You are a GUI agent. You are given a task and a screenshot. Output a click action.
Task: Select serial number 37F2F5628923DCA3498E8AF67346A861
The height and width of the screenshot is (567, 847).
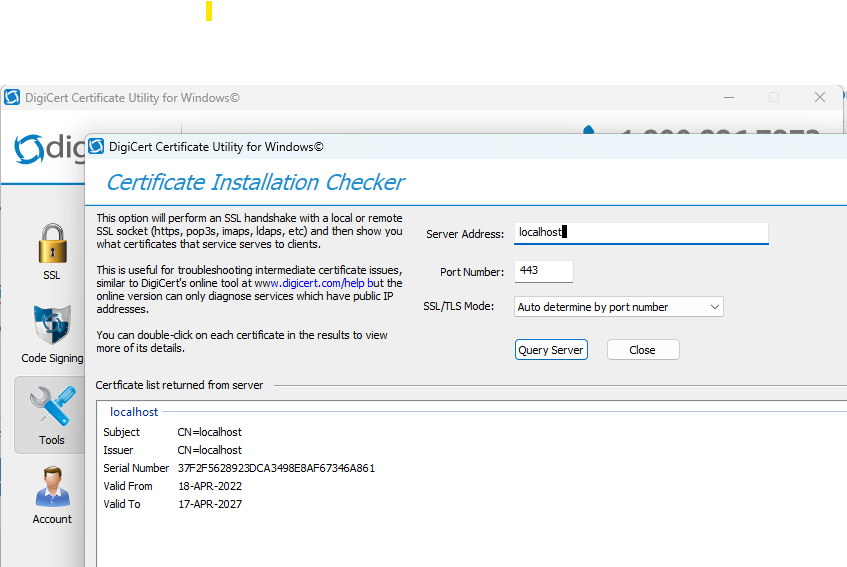(x=277, y=468)
